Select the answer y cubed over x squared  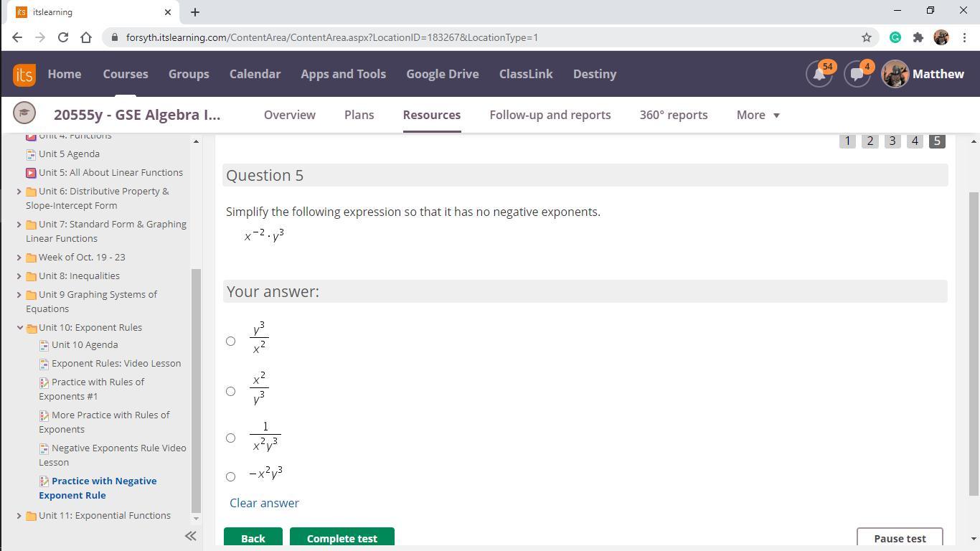230,342
